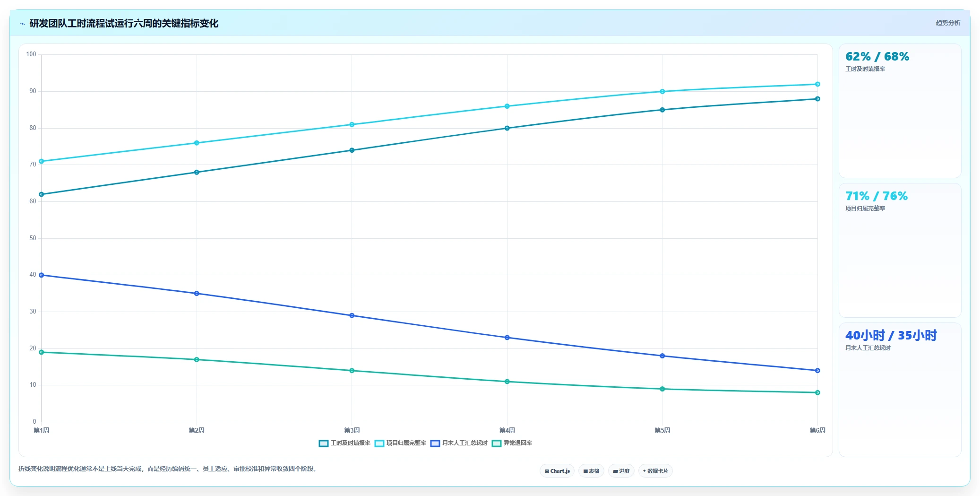980x496 pixels.
Task: Click 项目归属完整率 point at 第3周 (81)
Action: pyautogui.click(x=352, y=125)
